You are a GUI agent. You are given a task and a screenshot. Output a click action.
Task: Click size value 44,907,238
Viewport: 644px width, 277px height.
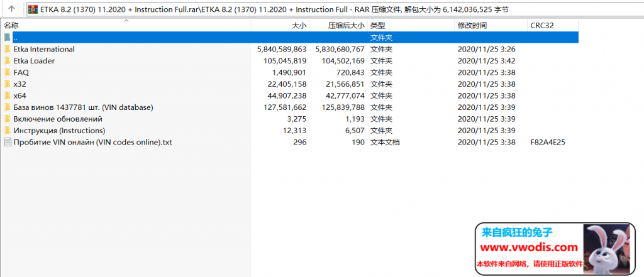pyautogui.click(x=287, y=95)
